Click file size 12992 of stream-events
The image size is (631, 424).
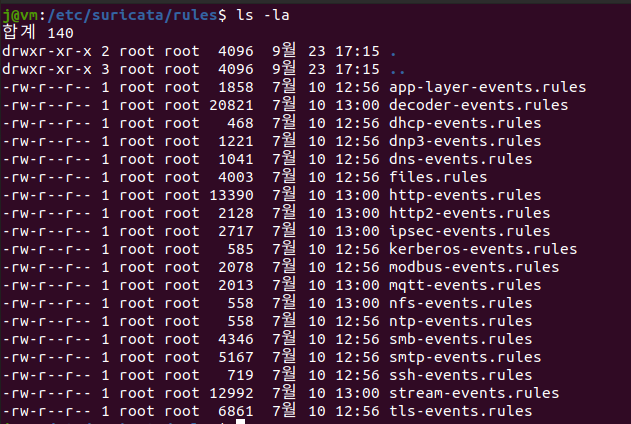(x=231, y=393)
